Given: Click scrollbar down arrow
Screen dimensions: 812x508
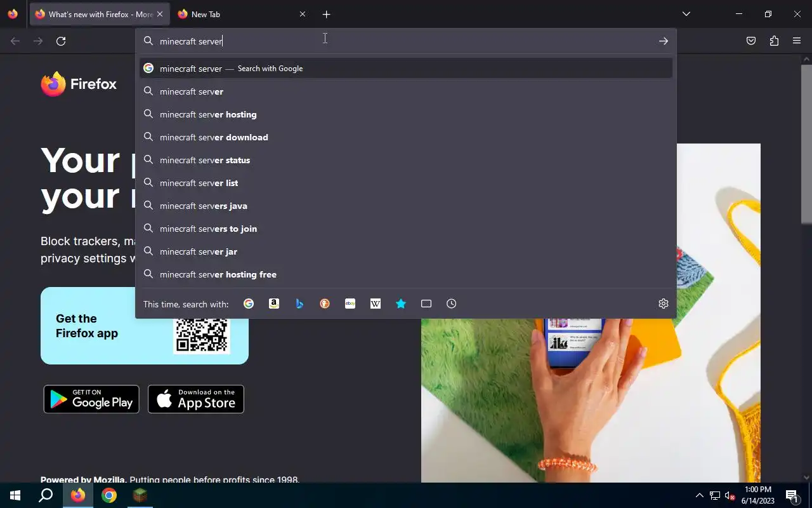Looking at the screenshot, I should (806, 478).
